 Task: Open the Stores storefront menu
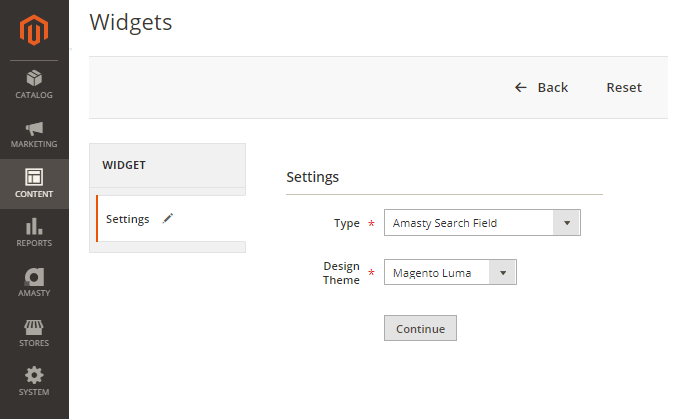34,332
